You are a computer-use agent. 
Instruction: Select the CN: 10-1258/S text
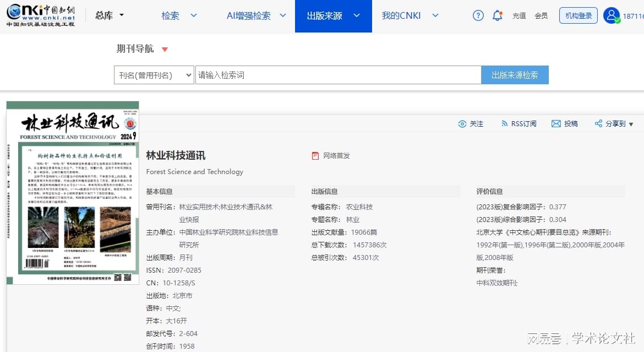tap(171, 283)
